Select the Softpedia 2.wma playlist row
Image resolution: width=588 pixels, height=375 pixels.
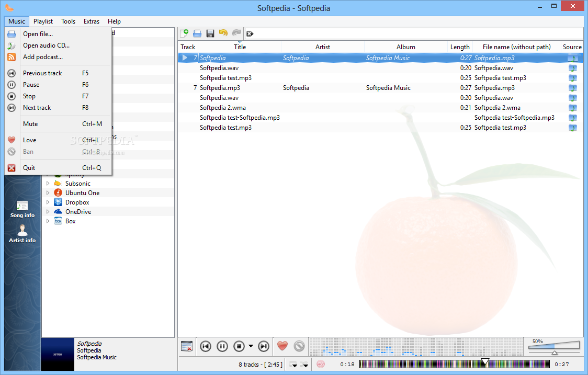[x=381, y=108]
